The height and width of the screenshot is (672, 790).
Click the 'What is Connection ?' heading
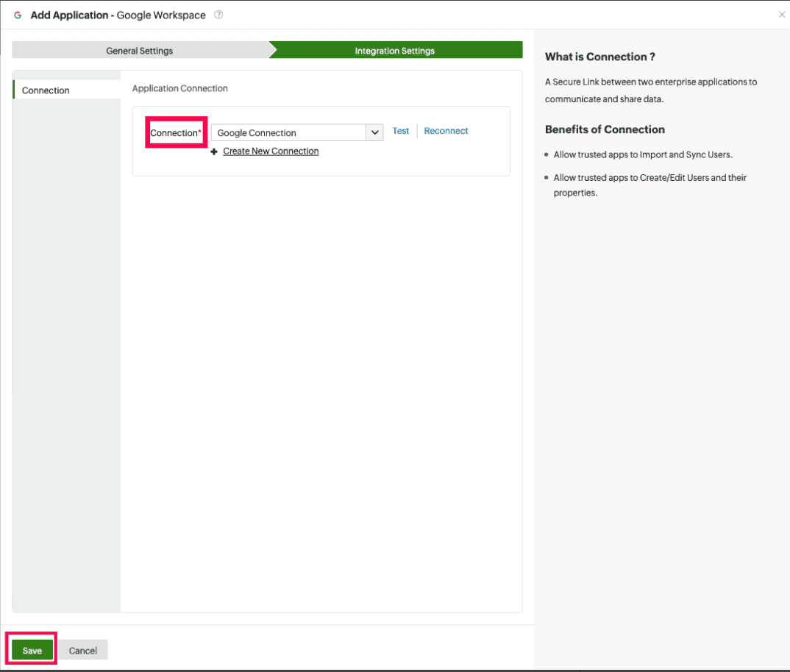tap(600, 57)
